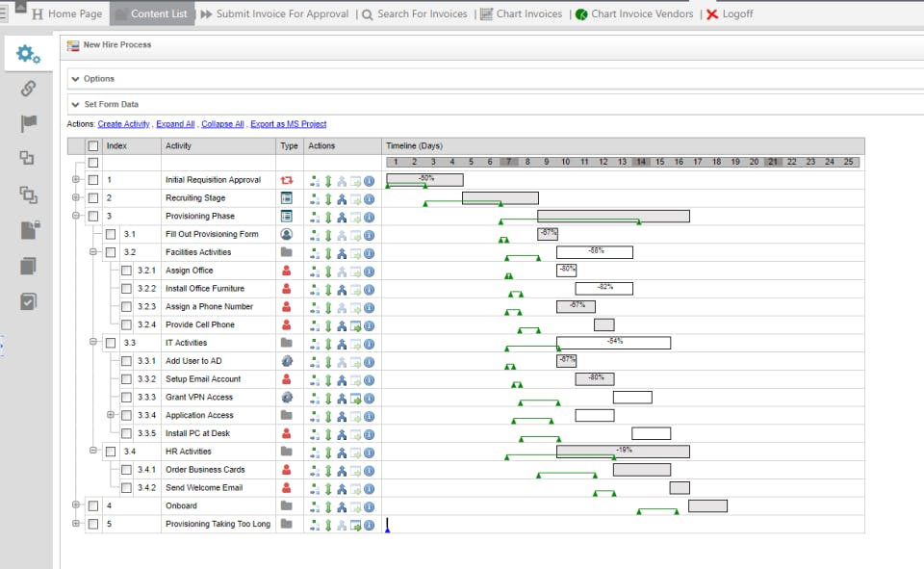The image size is (924, 569).
Task: Toggle the select-all checkbox in table header
Action: (93, 146)
